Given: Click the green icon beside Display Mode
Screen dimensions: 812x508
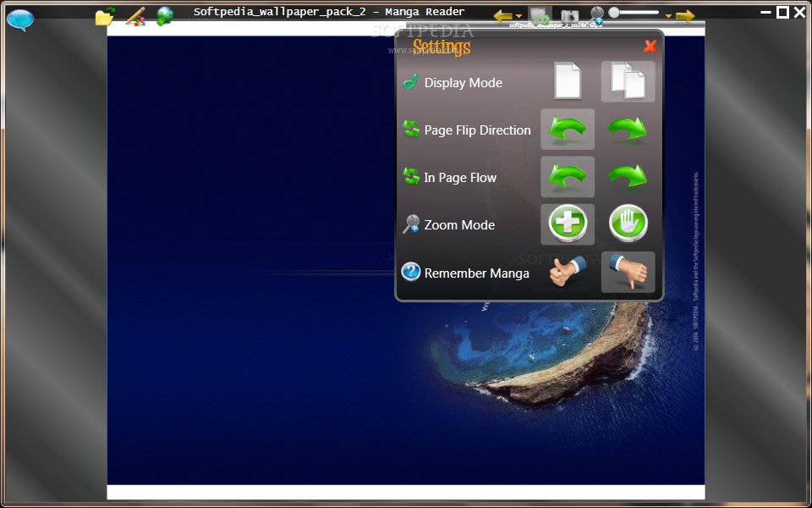Looking at the screenshot, I should (x=411, y=82).
